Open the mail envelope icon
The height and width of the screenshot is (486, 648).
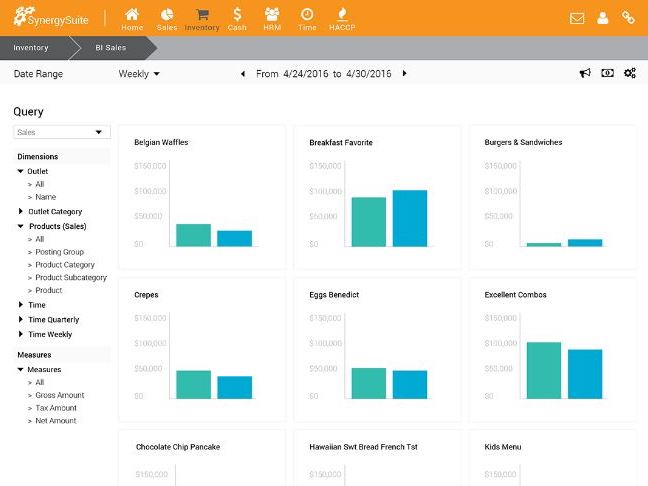point(577,18)
